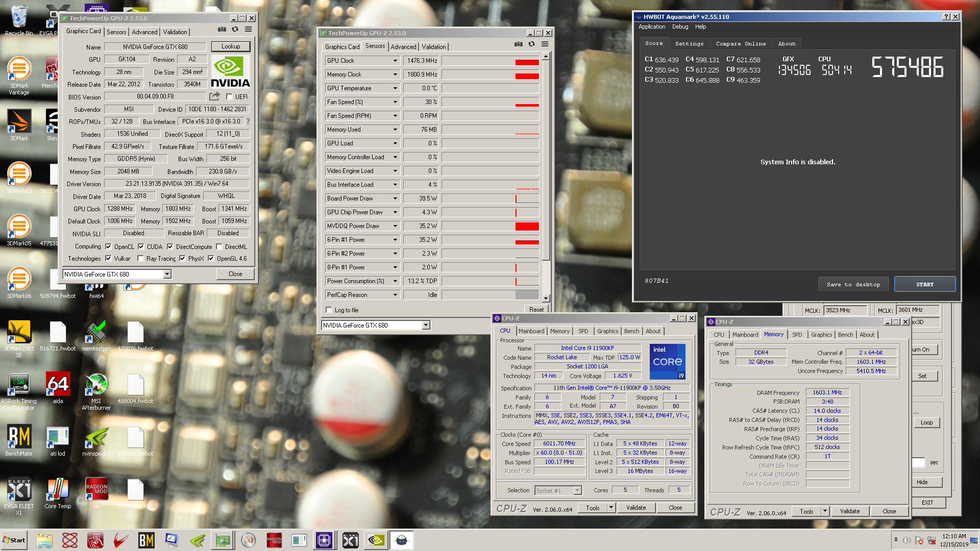Click the camera icon in GPU-Z Sensors window

coord(519,44)
